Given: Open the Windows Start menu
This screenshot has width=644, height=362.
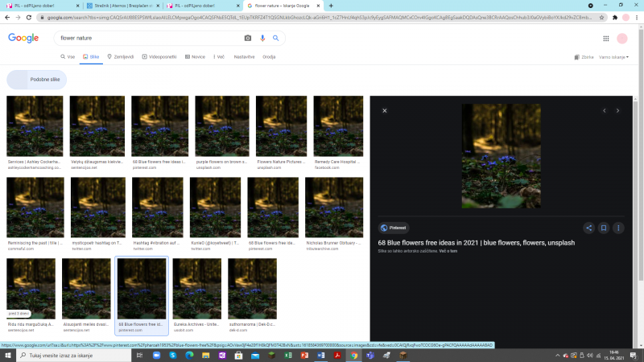Looking at the screenshot, I should tap(7, 355).
